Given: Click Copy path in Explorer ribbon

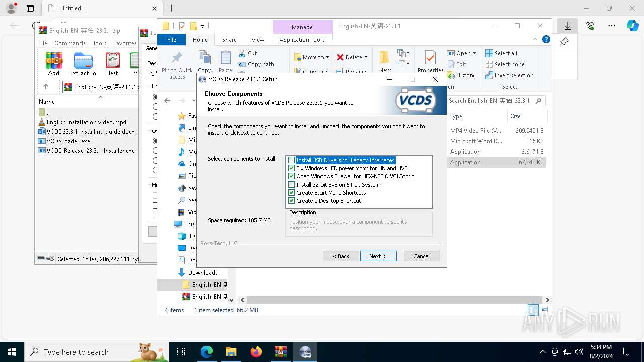Looking at the screenshot, I should click(256, 64).
